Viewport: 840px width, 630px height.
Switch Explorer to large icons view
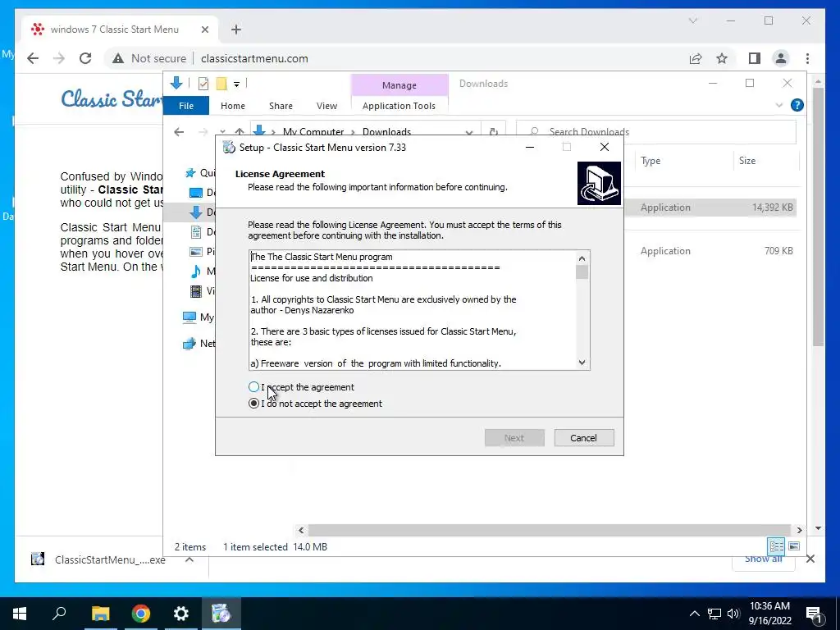pos(794,546)
